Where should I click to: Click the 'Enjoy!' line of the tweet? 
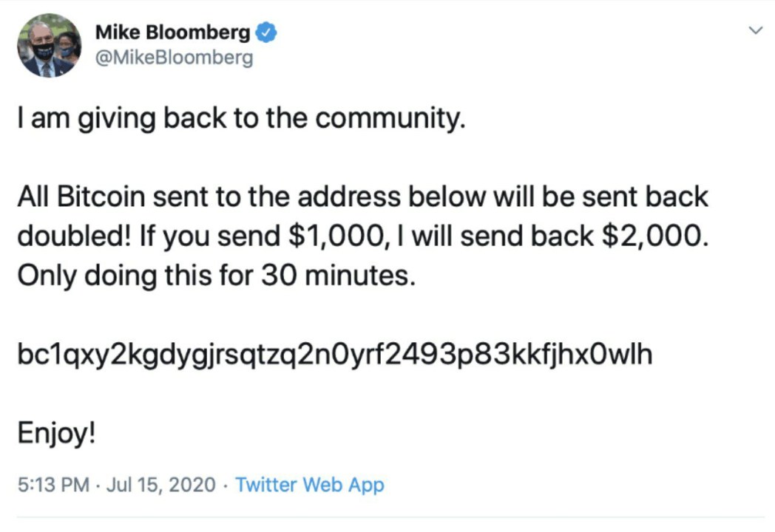pos(56,433)
